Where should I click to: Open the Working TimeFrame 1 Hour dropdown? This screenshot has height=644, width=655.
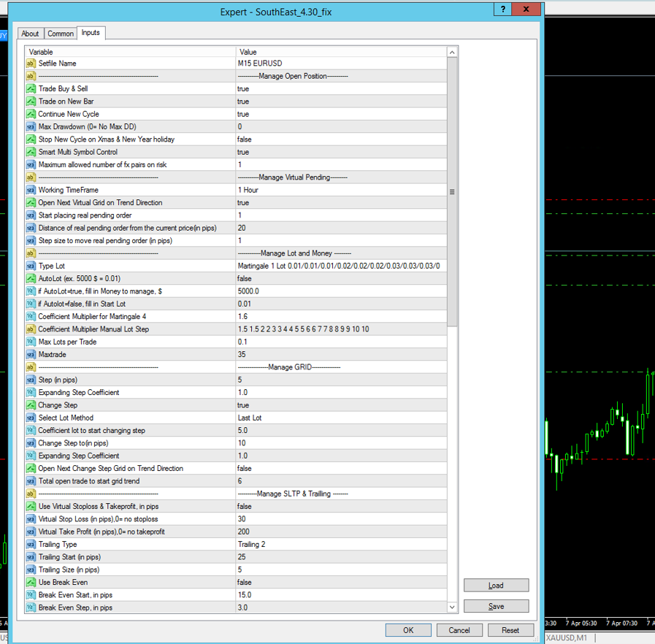click(340, 190)
